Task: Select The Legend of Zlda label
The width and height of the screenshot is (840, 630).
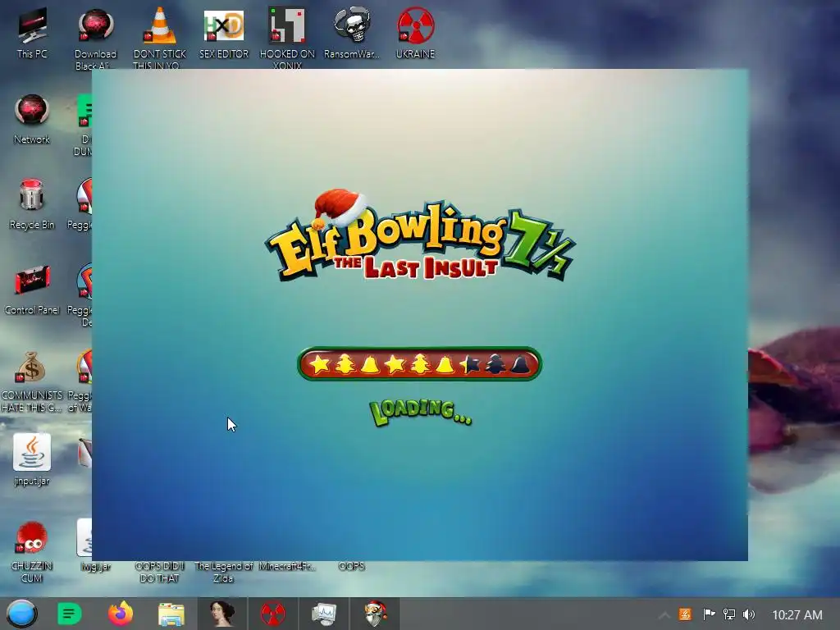Action: (x=223, y=572)
